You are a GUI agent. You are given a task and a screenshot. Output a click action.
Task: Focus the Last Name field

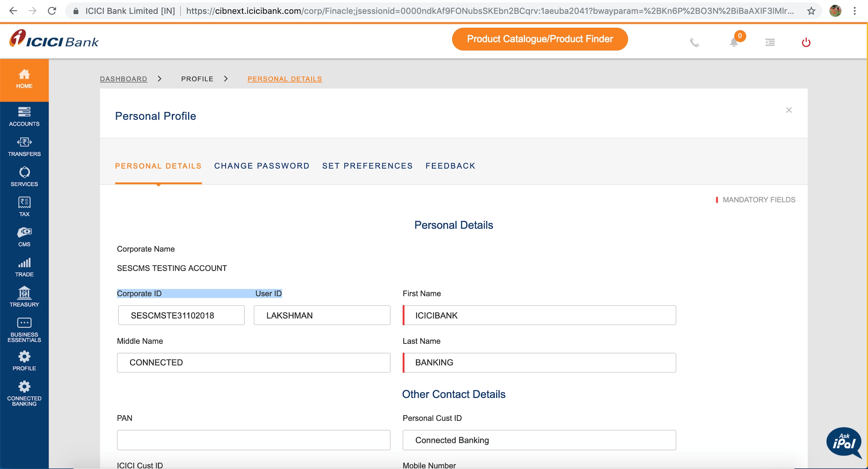(539, 363)
